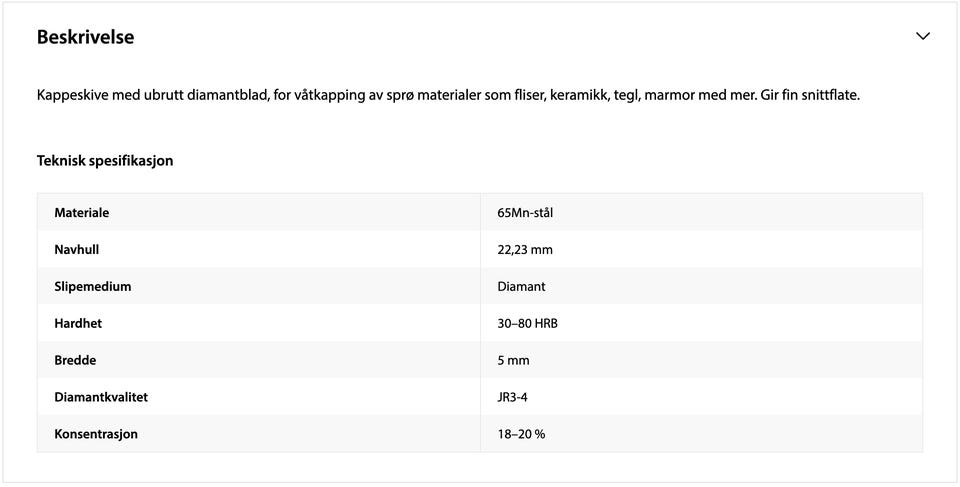Screen dimensions: 960x487
Task: Click the Materiale row label
Action: (82, 213)
